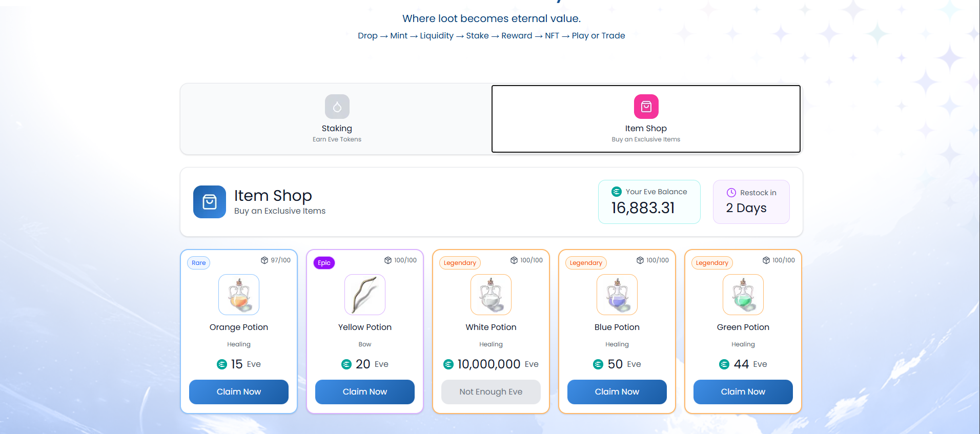Click the Eve Balance coin icon
This screenshot has height=434, width=980.
pos(617,192)
